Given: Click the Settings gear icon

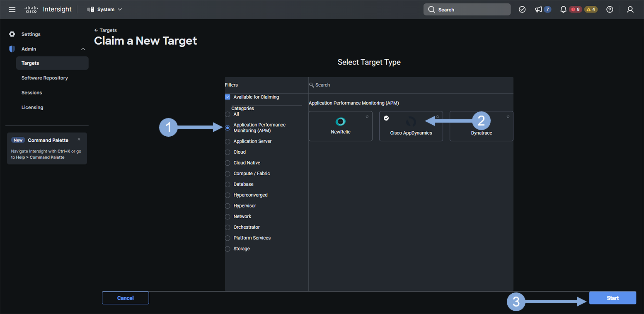Looking at the screenshot, I should pyautogui.click(x=12, y=34).
